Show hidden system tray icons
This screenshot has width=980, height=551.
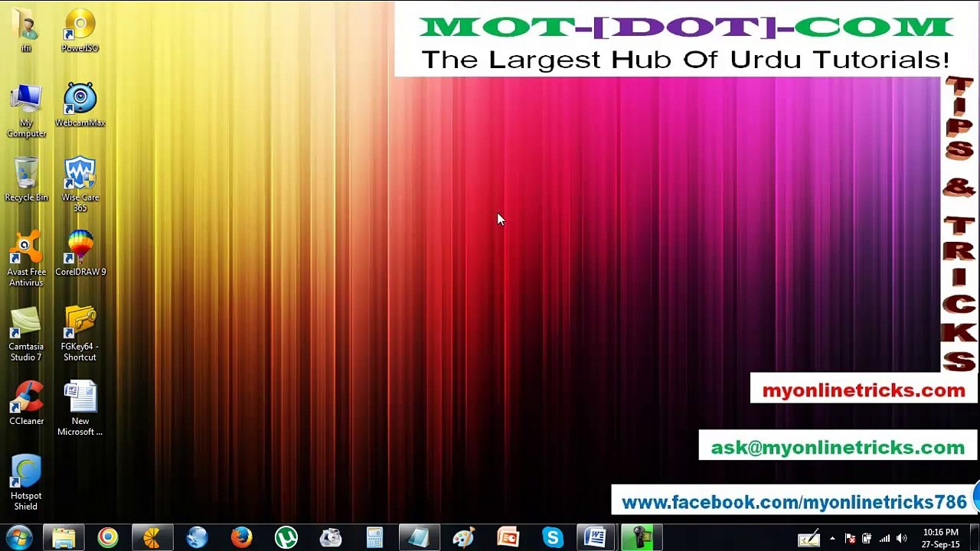pos(832,539)
